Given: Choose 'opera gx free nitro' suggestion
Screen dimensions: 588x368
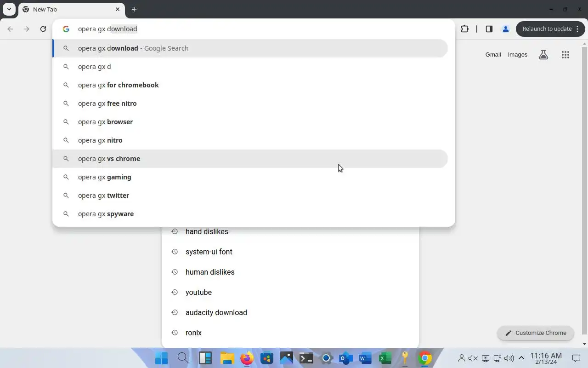Looking at the screenshot, I should pyautogui.click(x=250, y=103).
